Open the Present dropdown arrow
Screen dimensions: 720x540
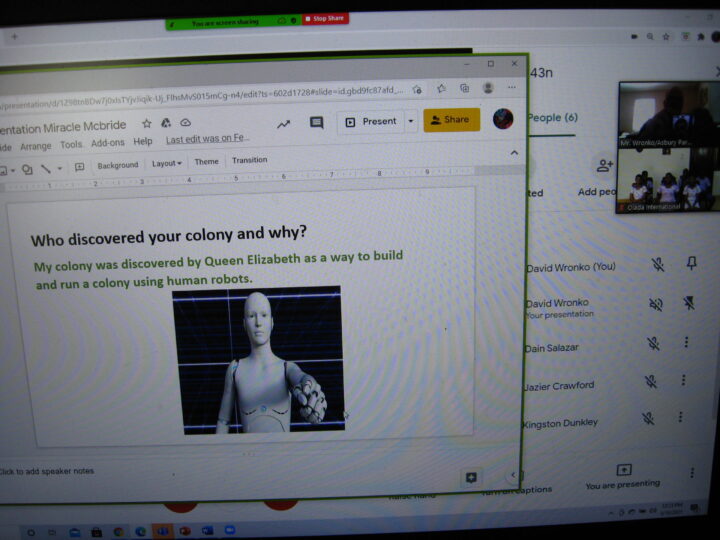click(411, 121)
